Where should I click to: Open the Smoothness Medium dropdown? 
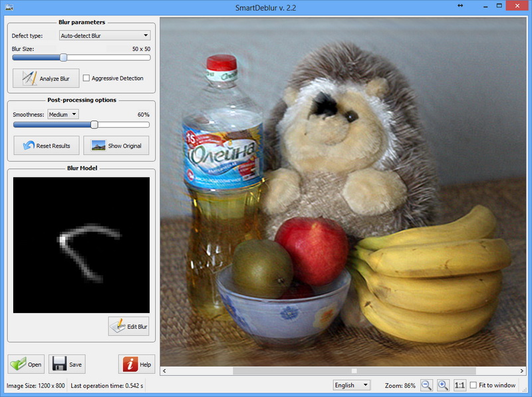pyautogui.click(x=63, y=114)
